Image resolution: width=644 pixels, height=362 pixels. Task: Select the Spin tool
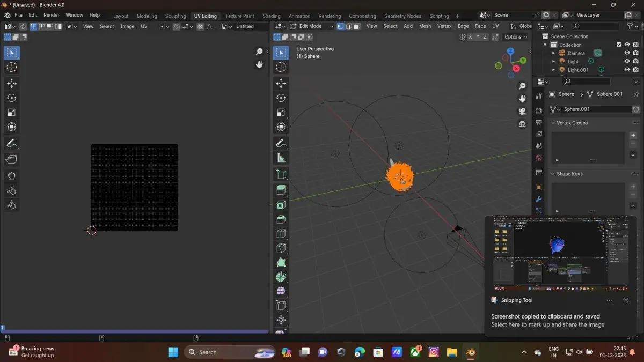[x=281, y=277]
